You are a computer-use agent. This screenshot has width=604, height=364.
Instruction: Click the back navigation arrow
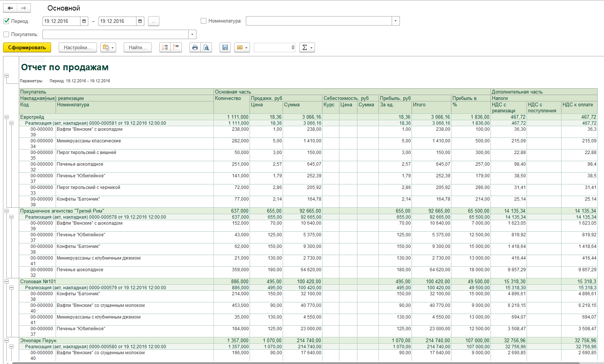point(10,8)
